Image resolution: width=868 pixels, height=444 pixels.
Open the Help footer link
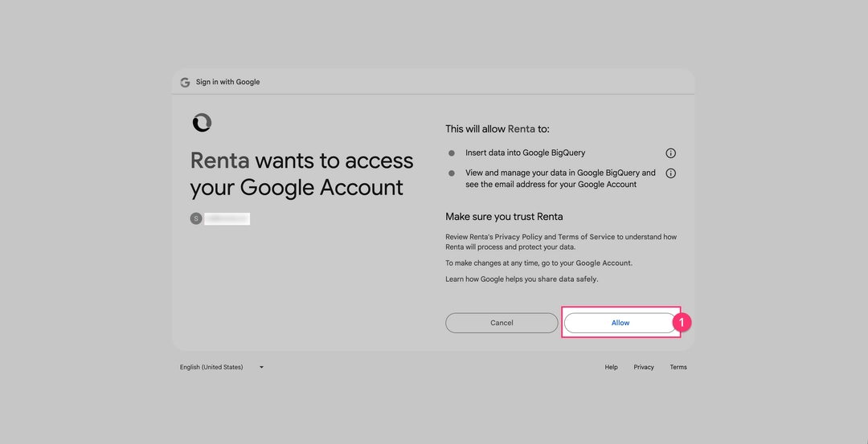tap(611, 367)
